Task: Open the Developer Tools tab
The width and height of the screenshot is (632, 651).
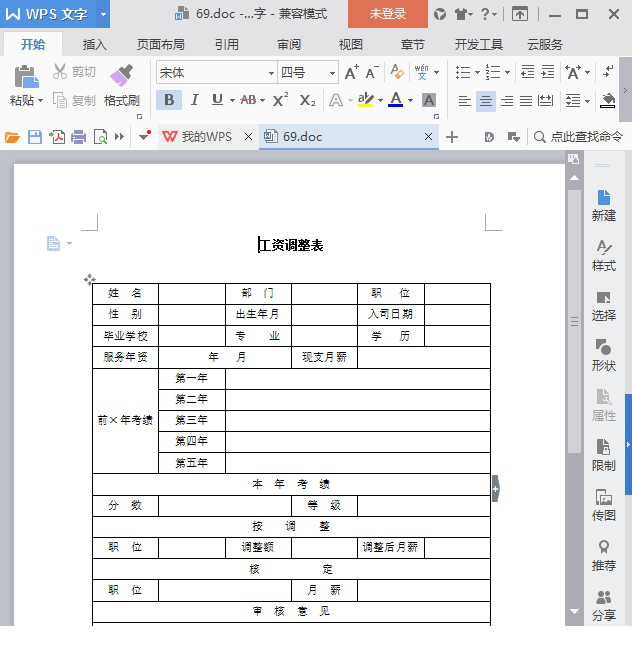Action: point(479,44)
